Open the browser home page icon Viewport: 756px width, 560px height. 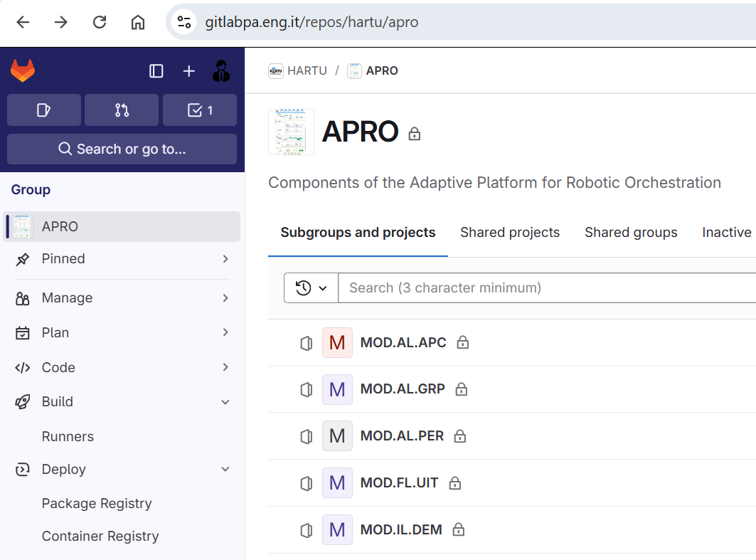(138, 22)
